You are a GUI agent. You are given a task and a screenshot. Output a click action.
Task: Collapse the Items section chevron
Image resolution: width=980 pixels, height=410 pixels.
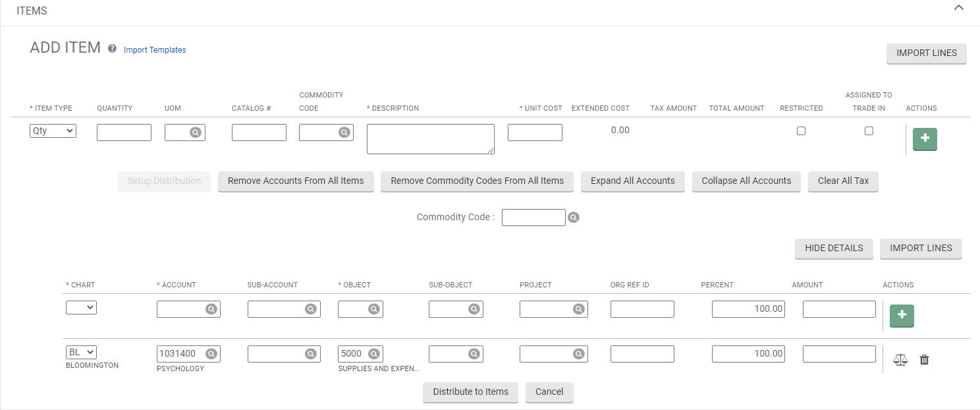pos(958,9)
